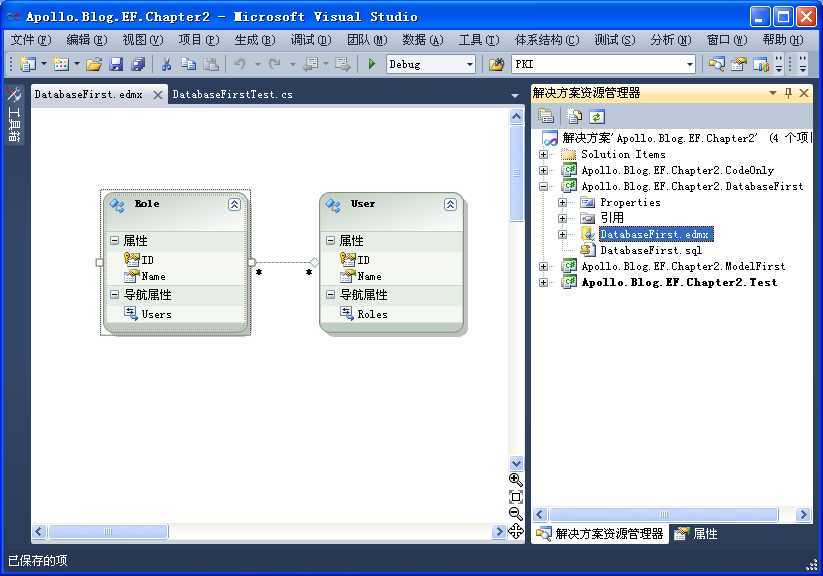Select the Properties node in the project tree
The width and height of the screenshot is (823, 576).
click(630, 202)
